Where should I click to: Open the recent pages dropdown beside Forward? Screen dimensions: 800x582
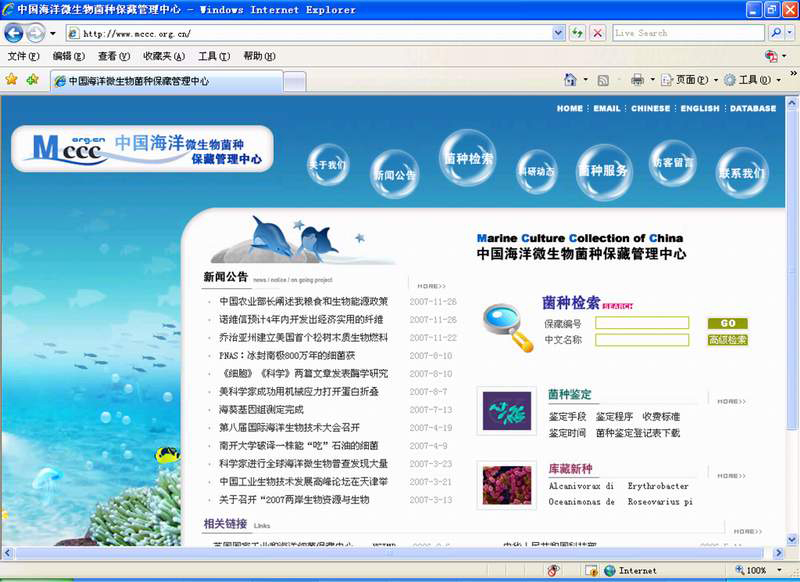[53, 34]
